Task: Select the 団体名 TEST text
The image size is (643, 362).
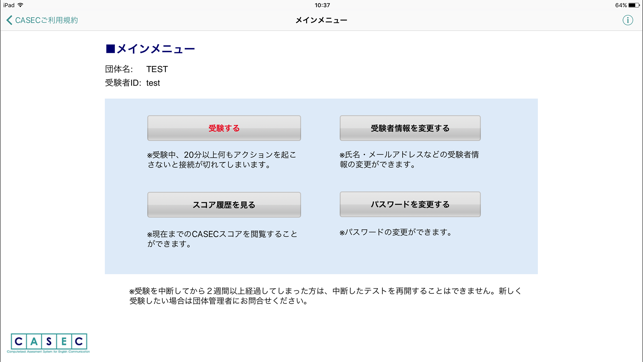Action: 137,69
